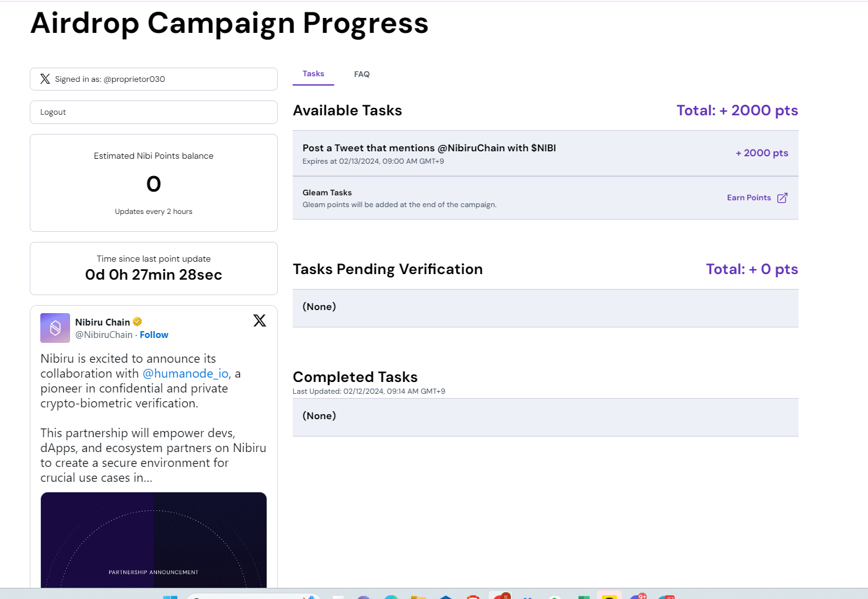Click the Logout button
The image size is (868, 599).
tap(154, 112)
